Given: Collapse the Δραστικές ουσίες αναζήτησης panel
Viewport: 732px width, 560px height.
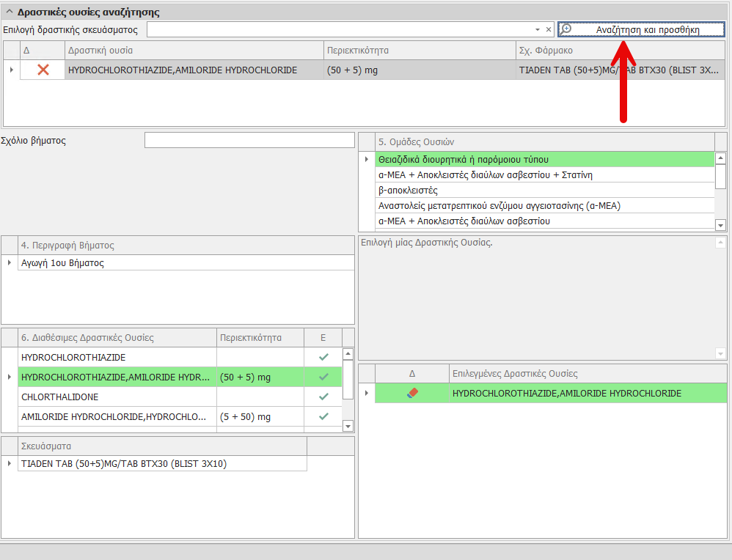Looking at the screenshot, I should tap(9, 12).
